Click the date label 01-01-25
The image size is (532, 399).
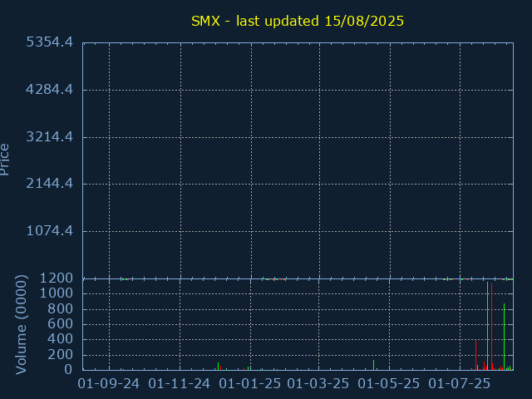(x=250, y=384)
